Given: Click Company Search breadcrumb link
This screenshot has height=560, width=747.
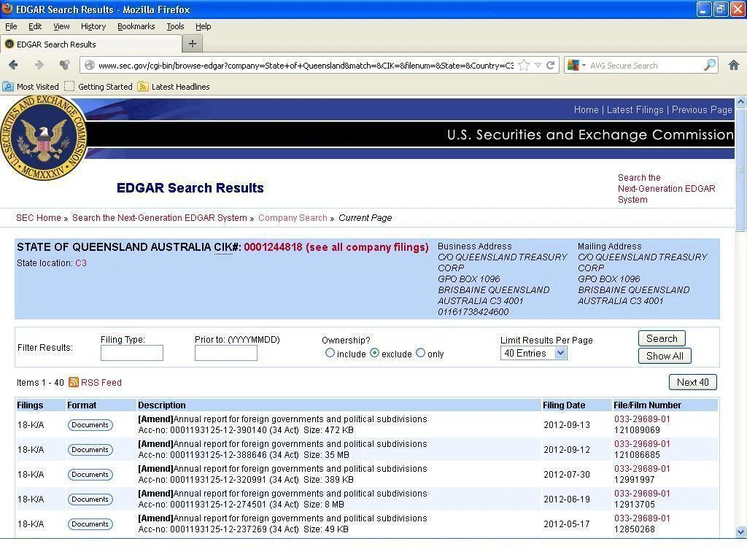Looking at the screenshot, I should click(293, 217).
